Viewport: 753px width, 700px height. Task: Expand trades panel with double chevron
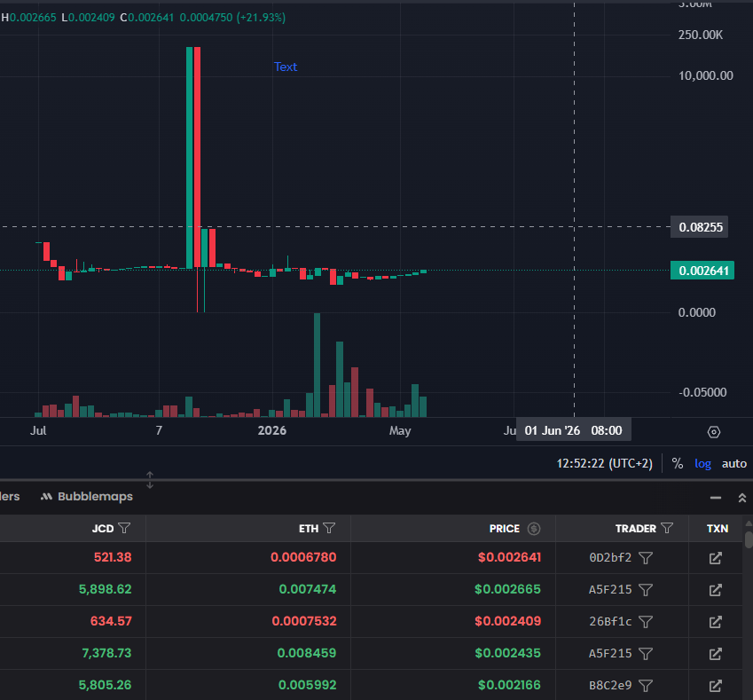742,498
